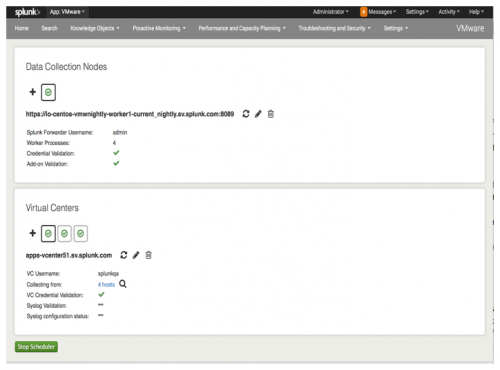Open the Administrator menu
This screenshot has width=500, height=370.
[330, 12]
